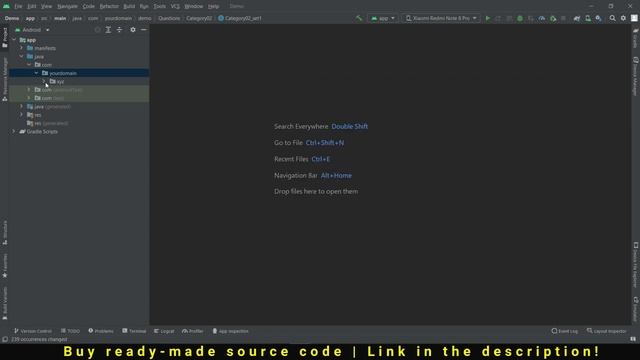Open the Layout Inspector button
The image size is (640, 360).
607,331
